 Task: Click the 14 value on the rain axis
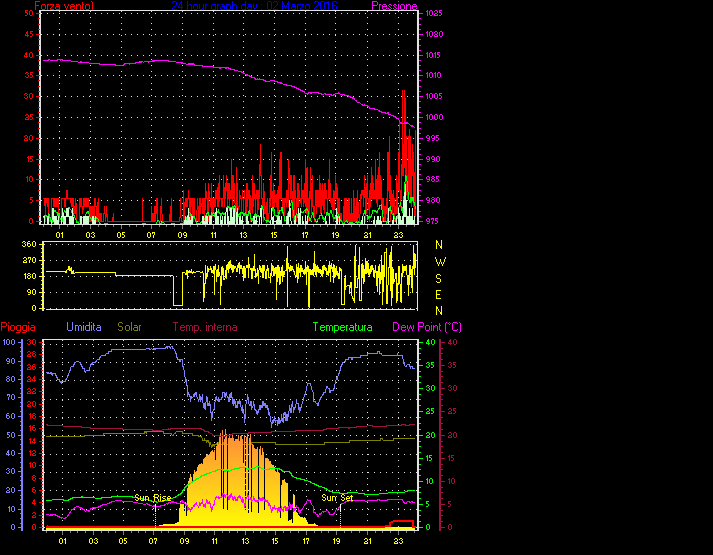click(32, 441)
